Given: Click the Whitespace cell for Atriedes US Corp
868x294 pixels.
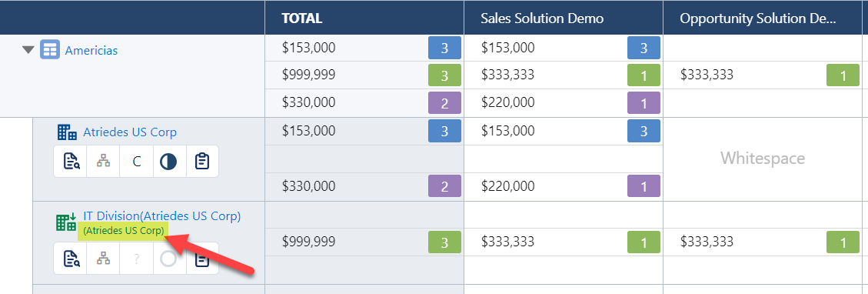Looking at the screenshot, I should pos(762,159).
